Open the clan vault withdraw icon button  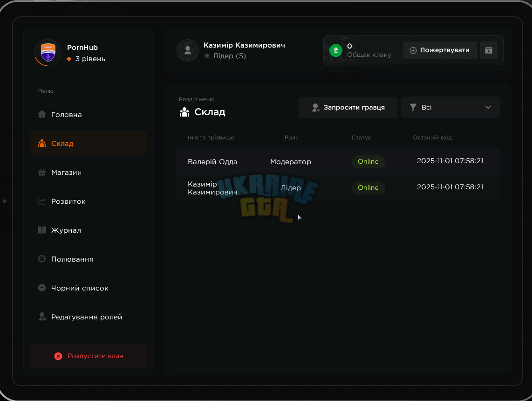[489, 50]
